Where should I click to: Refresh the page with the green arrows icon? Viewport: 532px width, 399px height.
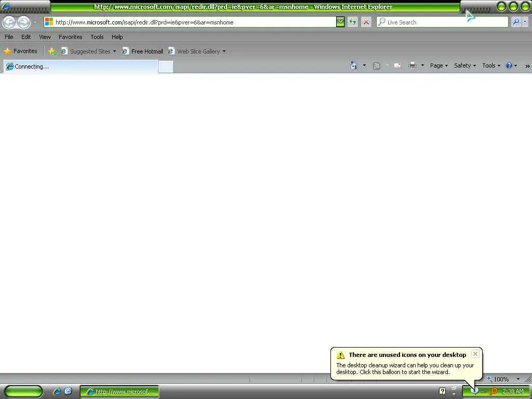point(353,22)
